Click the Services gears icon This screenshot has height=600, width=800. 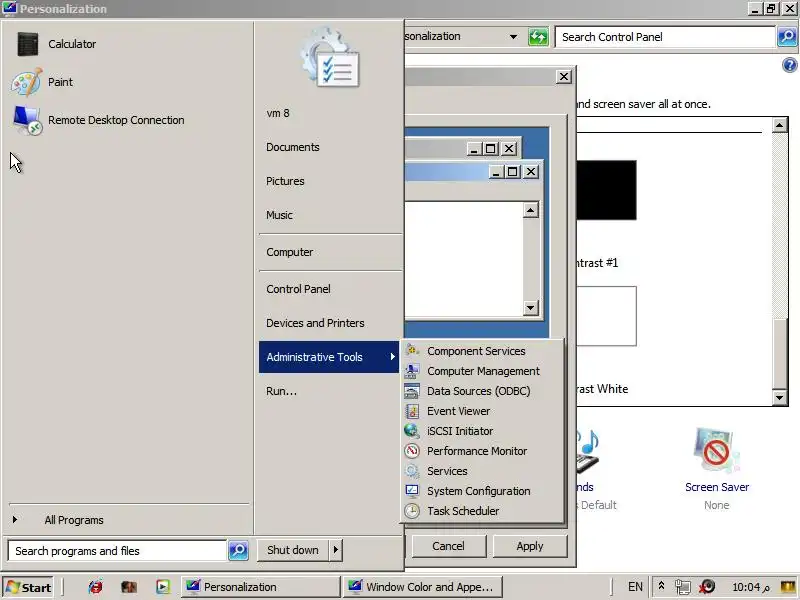(412, 471)
